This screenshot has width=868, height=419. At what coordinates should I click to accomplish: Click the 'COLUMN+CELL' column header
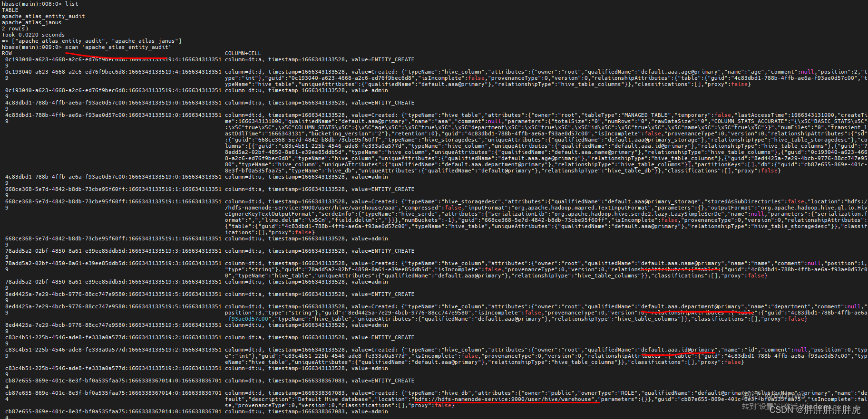[x=243, y=53]
